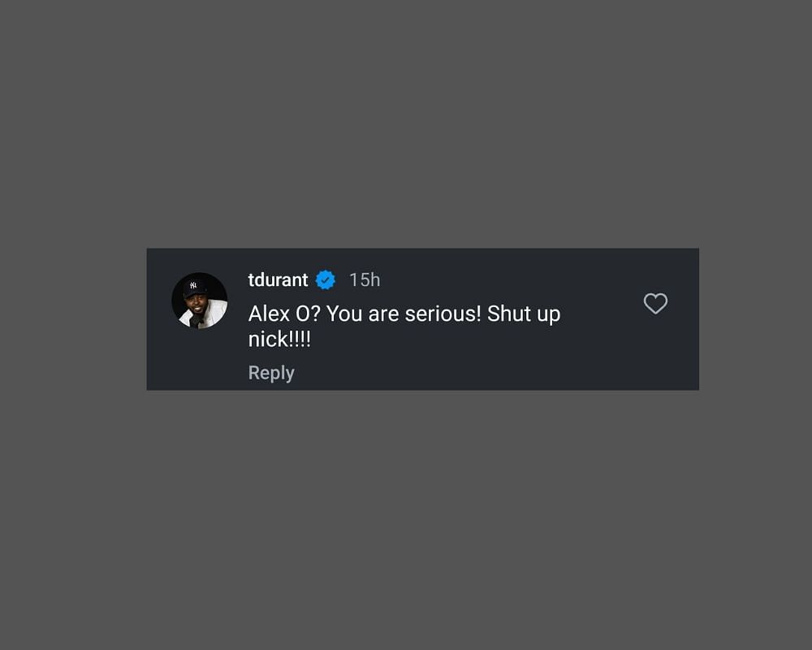Click the word nick!!!! in the comment
This screenshot has width=812, height=650.
click(x=279, y=340)
